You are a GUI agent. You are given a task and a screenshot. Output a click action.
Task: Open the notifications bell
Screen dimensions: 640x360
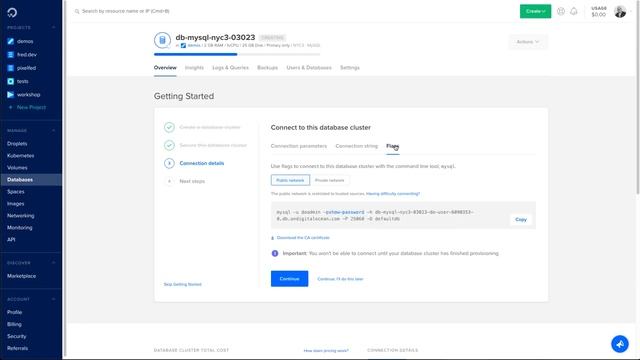[573, 11]
